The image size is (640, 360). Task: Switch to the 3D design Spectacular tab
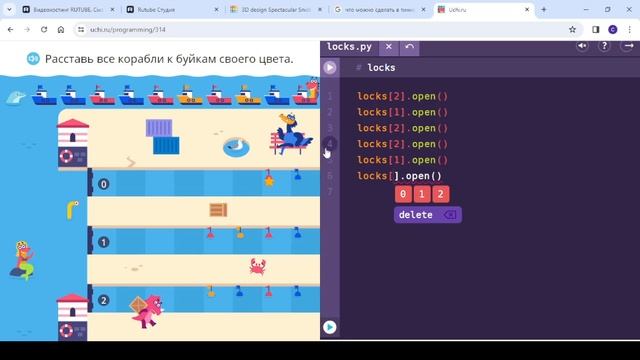tap(276, 9)
